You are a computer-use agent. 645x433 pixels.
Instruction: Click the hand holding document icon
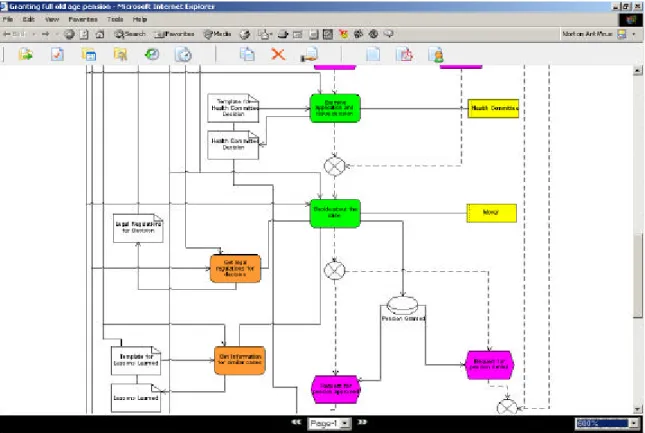pyautogui.click(x=309, y=54)
